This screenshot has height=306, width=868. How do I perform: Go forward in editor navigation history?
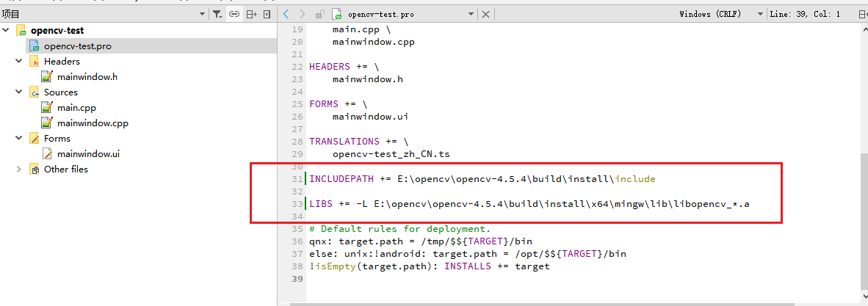coord(302,14)
